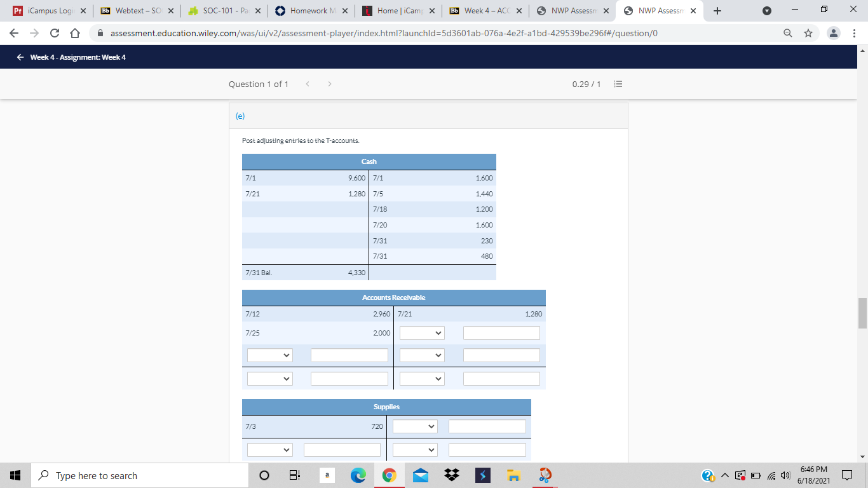The height and width of the screenshot is (488, 868).
Task: Show hidden system tray icons
Action: pos(726,476)
